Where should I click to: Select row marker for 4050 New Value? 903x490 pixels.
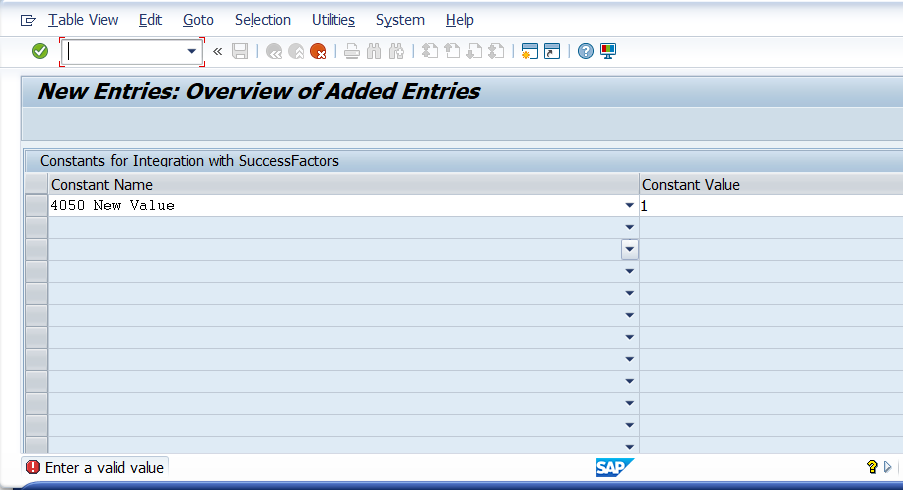[x=36, y=206]
